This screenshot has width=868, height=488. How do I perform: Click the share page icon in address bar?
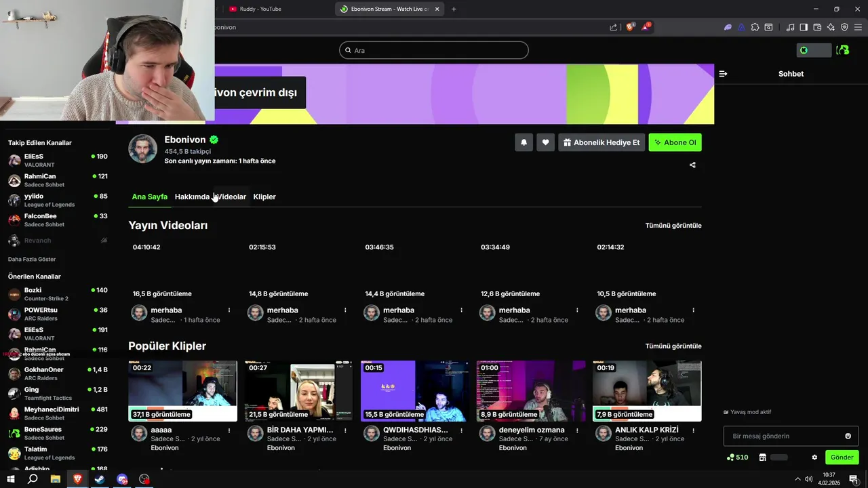[614, 27]
